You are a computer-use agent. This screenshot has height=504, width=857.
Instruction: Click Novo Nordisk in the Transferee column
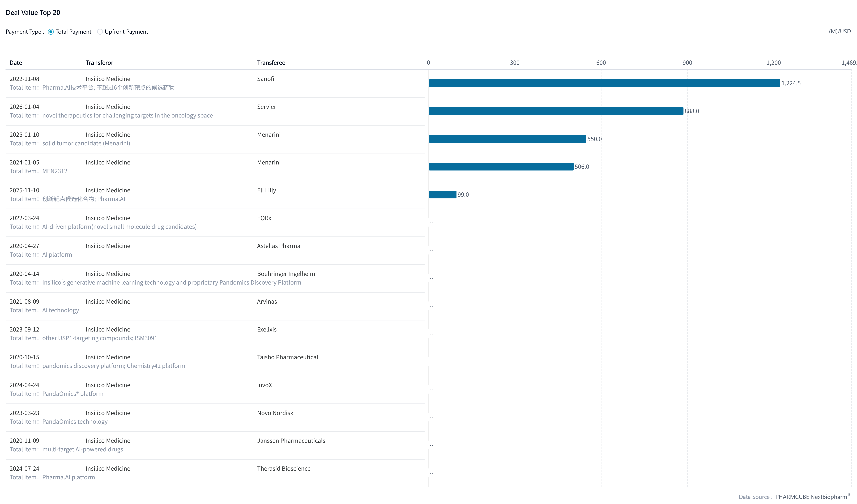coord(275,413)
